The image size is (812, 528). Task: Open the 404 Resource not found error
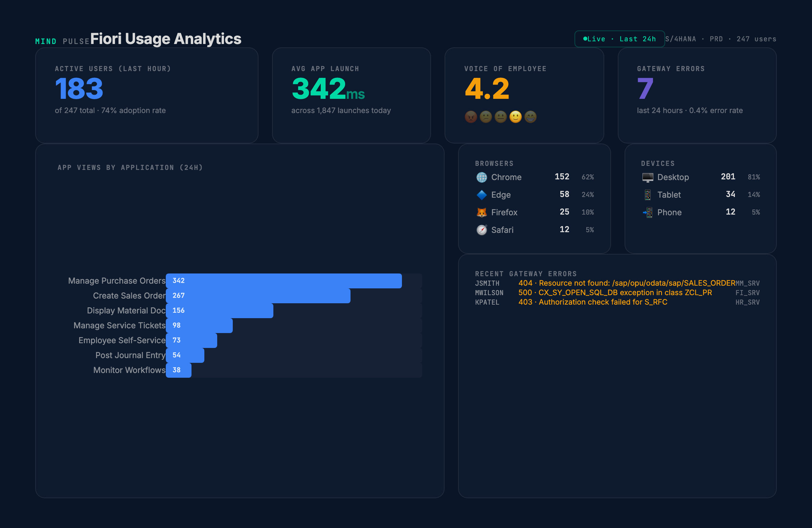click(626, 283)
